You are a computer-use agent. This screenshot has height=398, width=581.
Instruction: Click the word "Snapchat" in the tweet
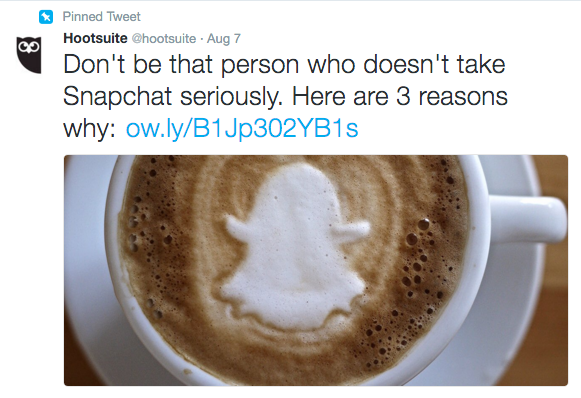coord(118,97)
